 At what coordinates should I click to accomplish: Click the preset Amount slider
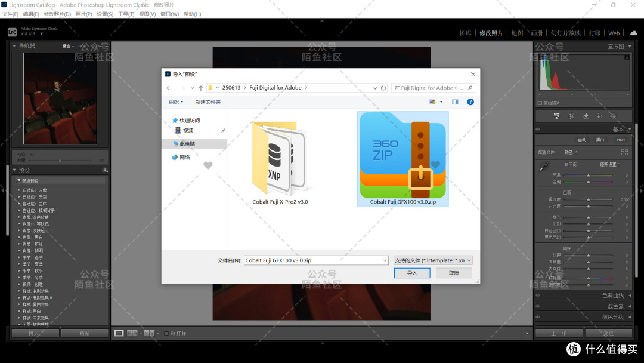(60, 161)
